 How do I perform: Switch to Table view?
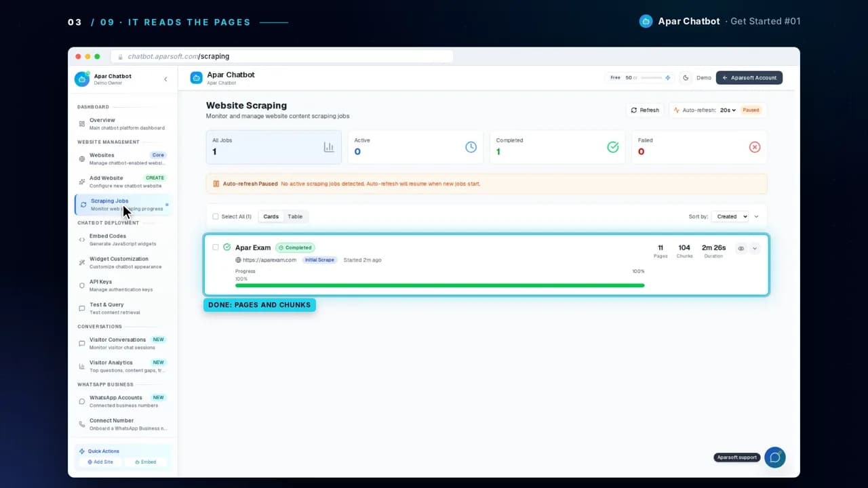click(295, 217)
